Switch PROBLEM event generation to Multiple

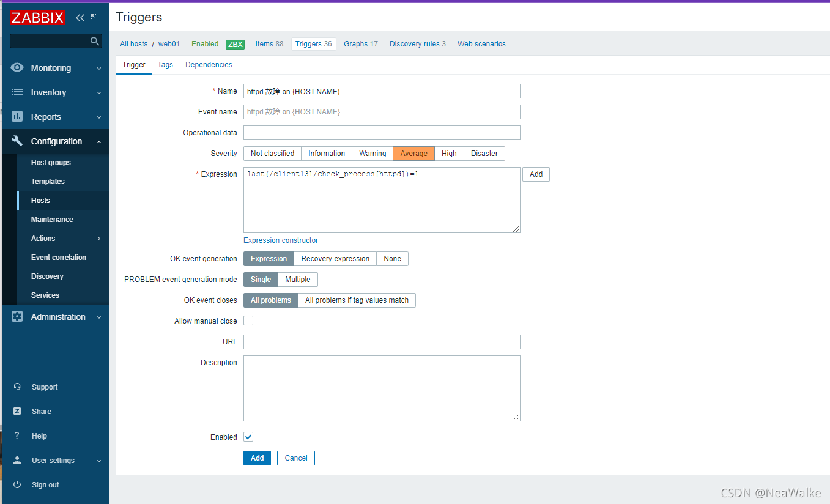(x=298, y=280)
